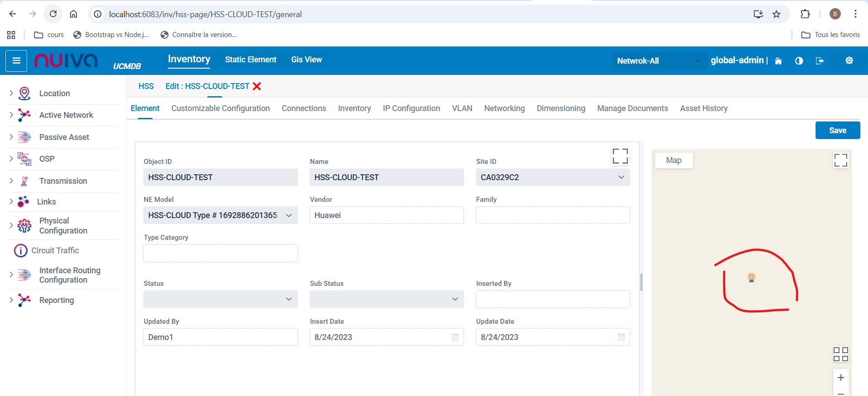
Task: Click the logout icon in header
Action: [x=819, y=61]
